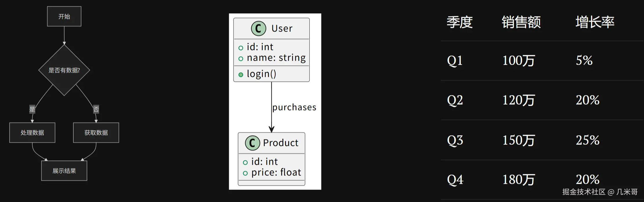Click the purchases arrow label

click(294, 107)
